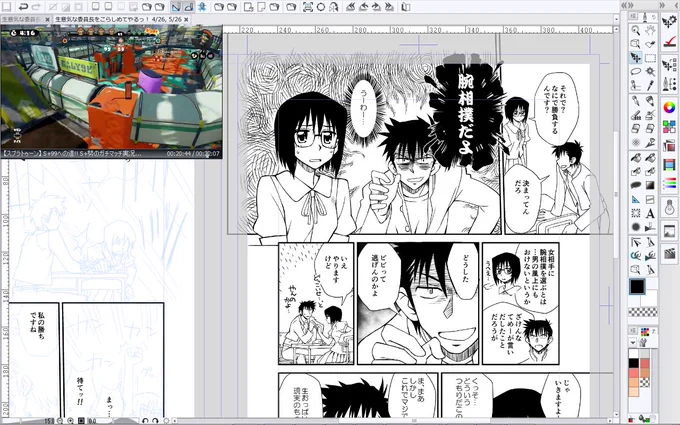680x425 pixels.
Task: Go to last page with double-right arrow icon
Action: point(389,7)
